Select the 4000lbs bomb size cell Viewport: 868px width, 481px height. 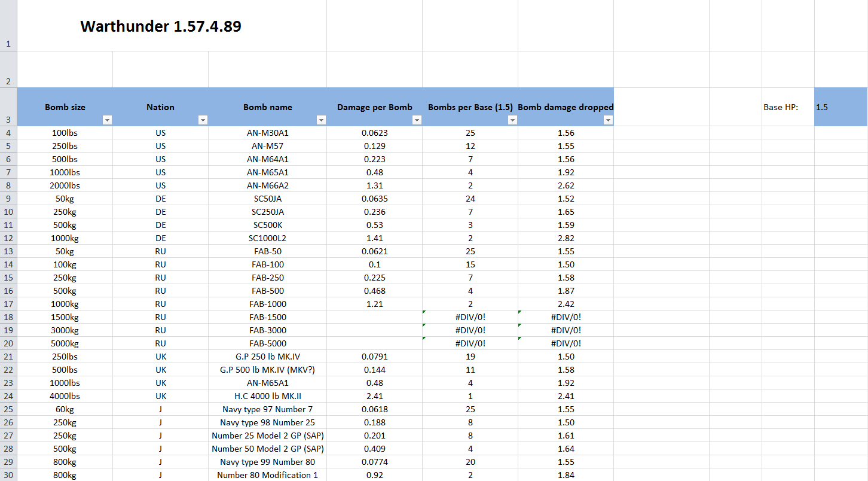[65, 396]
